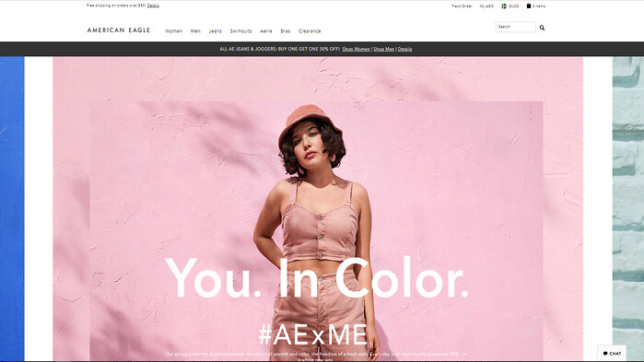Open the Swimsuits menu
This screenshot has height=362, width=644.
(240, 30)
